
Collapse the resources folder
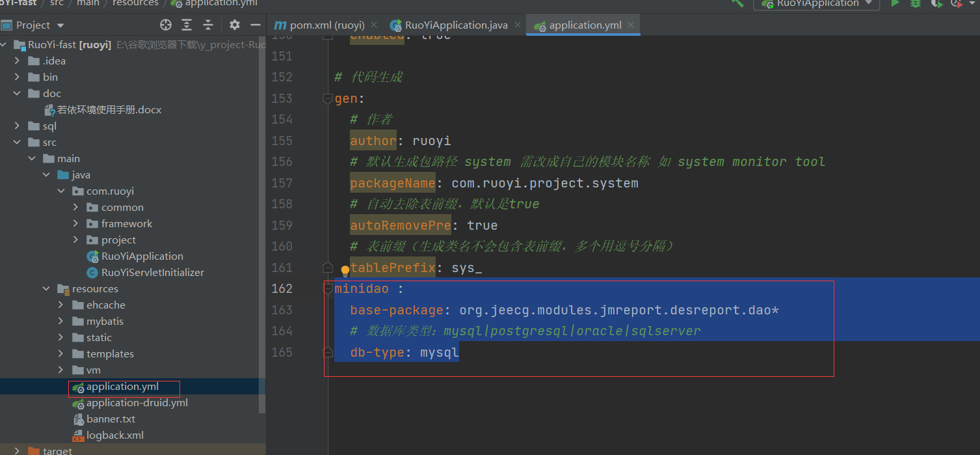pos(46,289)
